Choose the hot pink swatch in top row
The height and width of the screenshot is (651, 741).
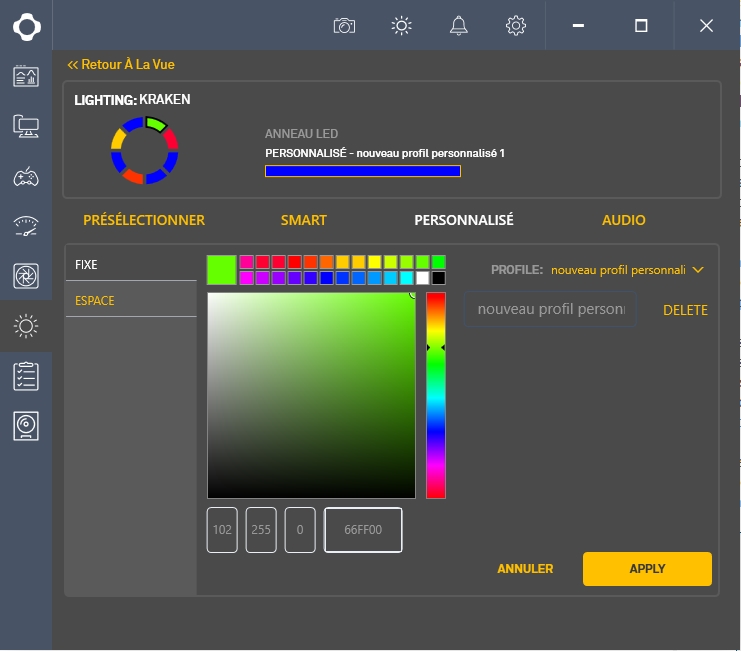pos(246,262)
